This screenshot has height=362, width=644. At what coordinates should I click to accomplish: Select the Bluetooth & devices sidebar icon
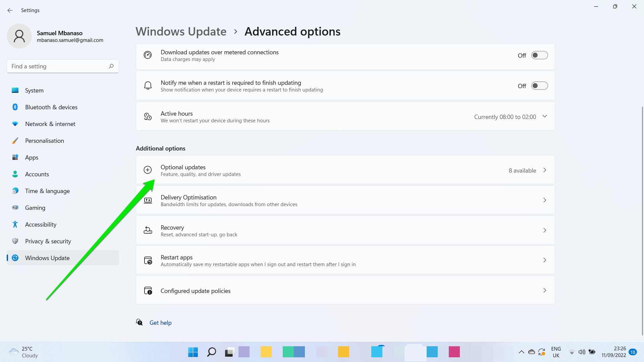[x=15, y=107]
